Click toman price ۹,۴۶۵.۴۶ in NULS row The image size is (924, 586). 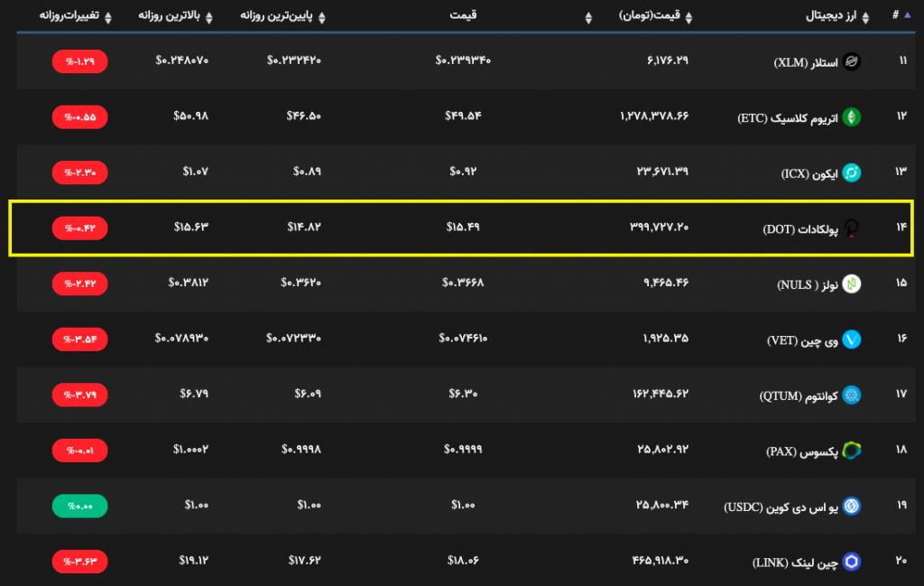coord(666,283)
